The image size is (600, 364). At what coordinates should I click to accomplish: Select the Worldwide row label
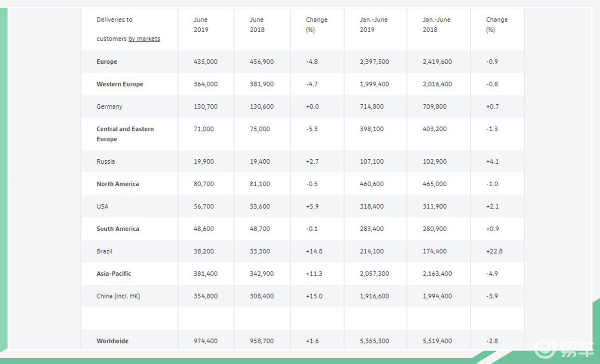point(112,342)
